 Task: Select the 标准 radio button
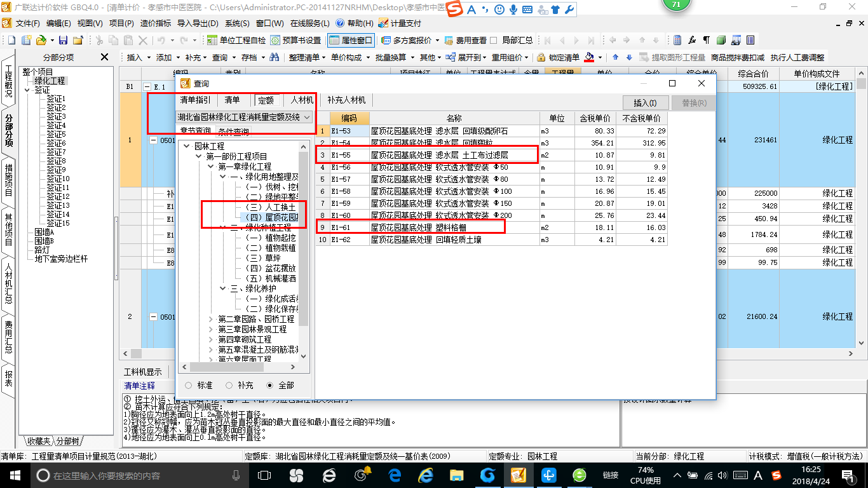pyautogui.click(x=189, y=385)
